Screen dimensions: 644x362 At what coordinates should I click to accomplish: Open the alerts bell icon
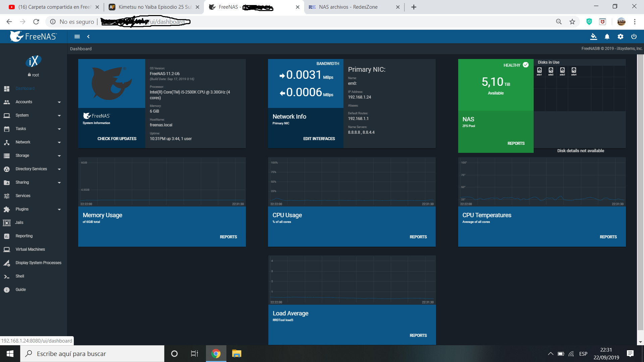pos(607,37)
